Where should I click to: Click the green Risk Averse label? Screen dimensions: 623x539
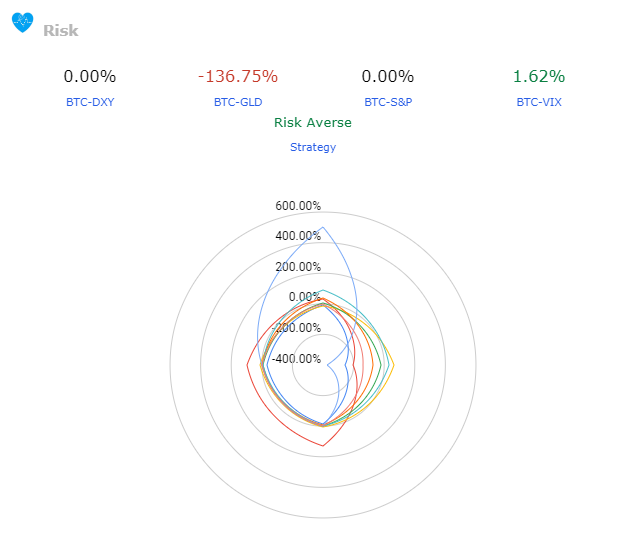(x=313, y=123)
